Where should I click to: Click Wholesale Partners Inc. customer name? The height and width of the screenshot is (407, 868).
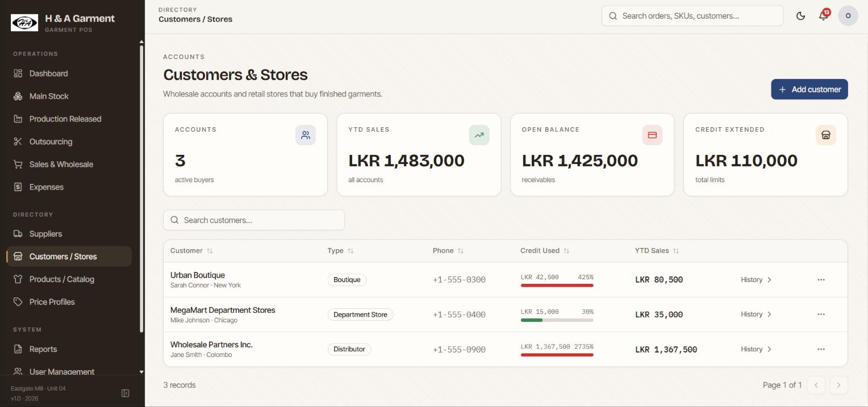(x=211, y=345)
